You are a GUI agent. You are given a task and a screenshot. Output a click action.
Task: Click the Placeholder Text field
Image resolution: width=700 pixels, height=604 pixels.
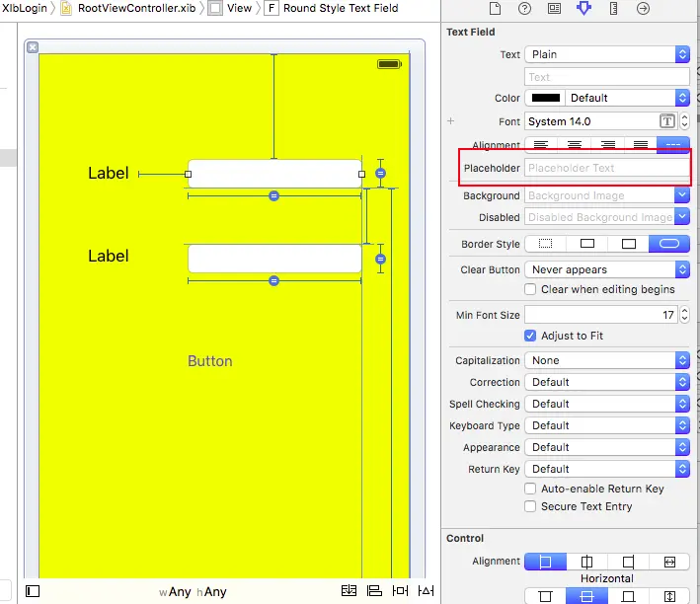pos(607,168)
